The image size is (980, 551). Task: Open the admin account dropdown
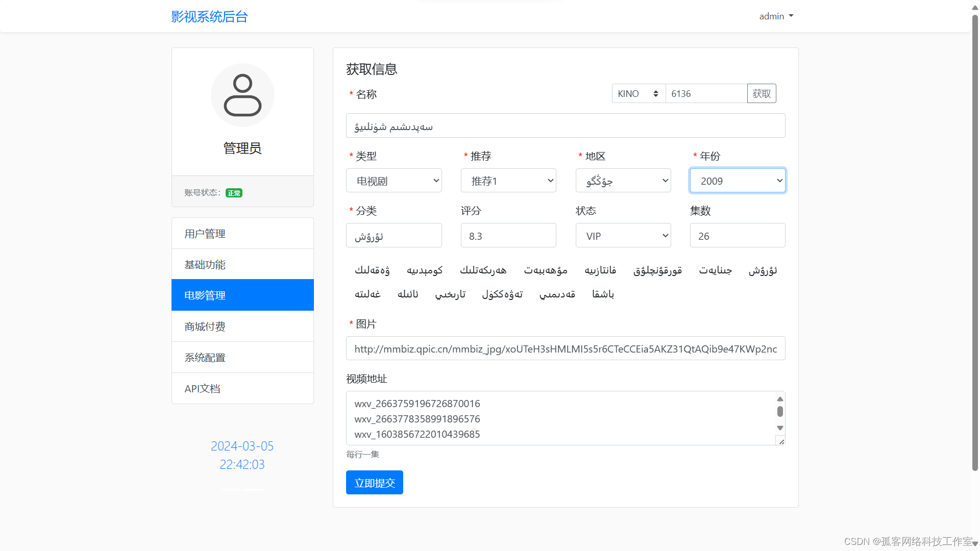tap(776, 16)
